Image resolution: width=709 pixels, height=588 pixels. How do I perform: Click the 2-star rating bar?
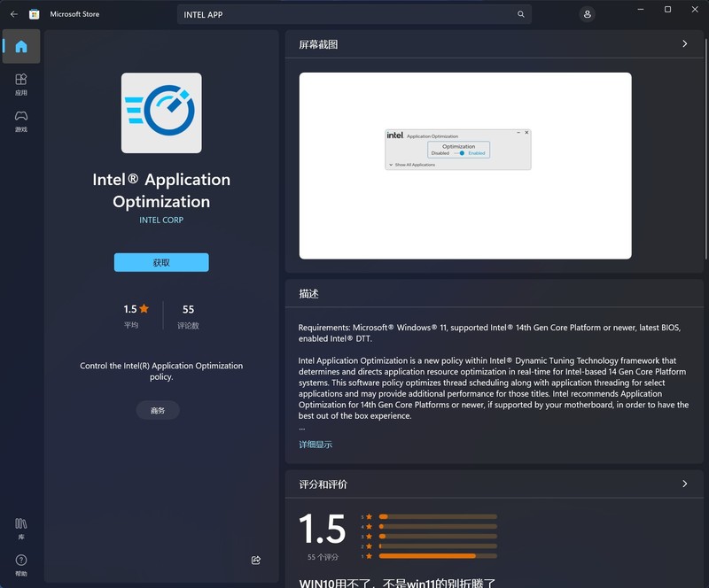[x=438, y=546]
